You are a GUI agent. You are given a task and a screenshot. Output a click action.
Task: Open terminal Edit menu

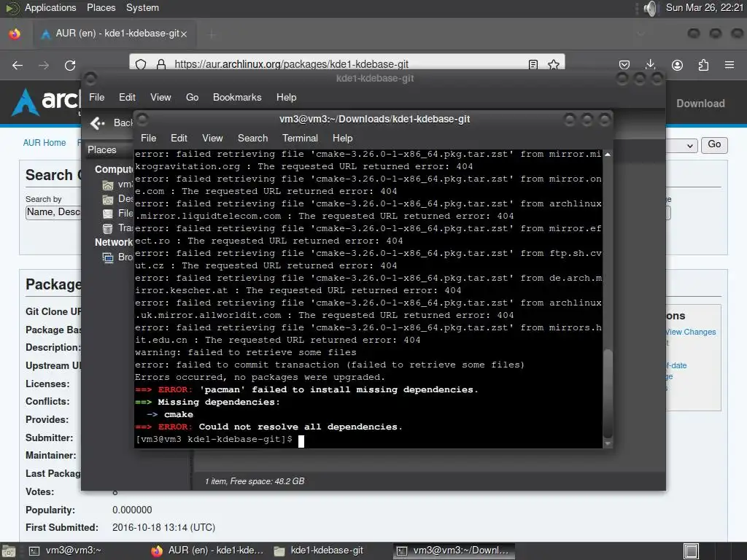tap(179, 138)
